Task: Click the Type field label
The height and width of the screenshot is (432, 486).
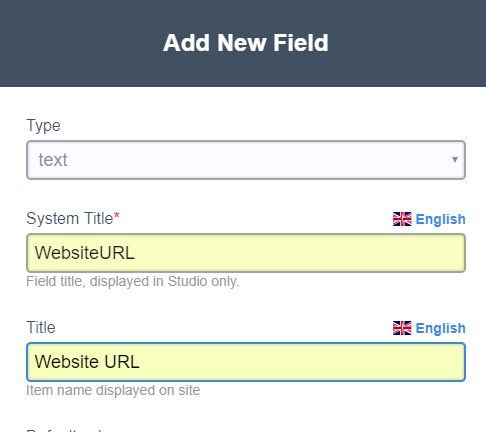Action: click(43, 126)
